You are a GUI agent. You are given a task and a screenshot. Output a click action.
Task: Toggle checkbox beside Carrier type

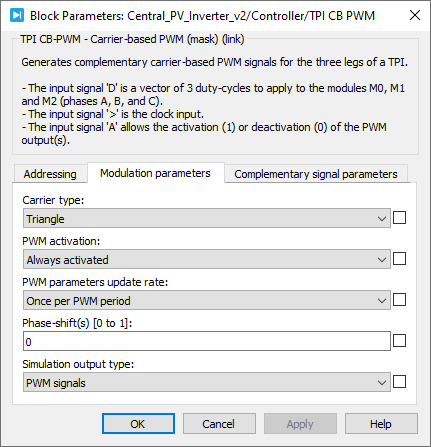point(399,218)
